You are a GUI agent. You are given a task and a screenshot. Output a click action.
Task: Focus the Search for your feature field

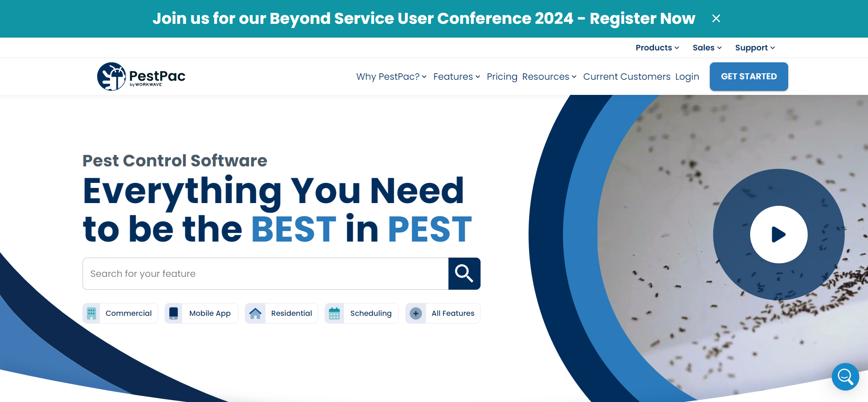[x=265, y=274]
